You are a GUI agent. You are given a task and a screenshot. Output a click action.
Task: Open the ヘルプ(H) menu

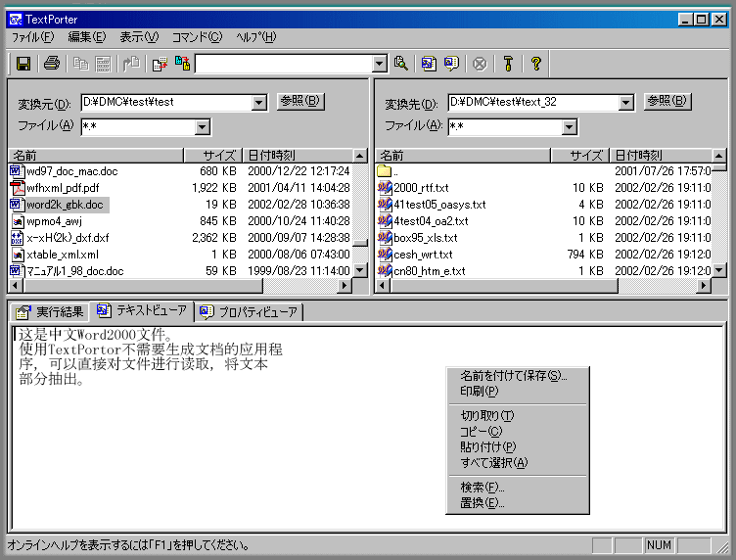pyautogui.click(x=256, y=37)
